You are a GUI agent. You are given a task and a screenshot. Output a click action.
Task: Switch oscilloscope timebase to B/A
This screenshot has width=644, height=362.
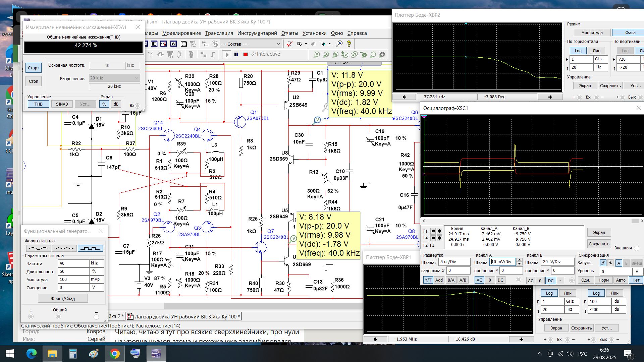pyautogui.click(x=451, y=280)
